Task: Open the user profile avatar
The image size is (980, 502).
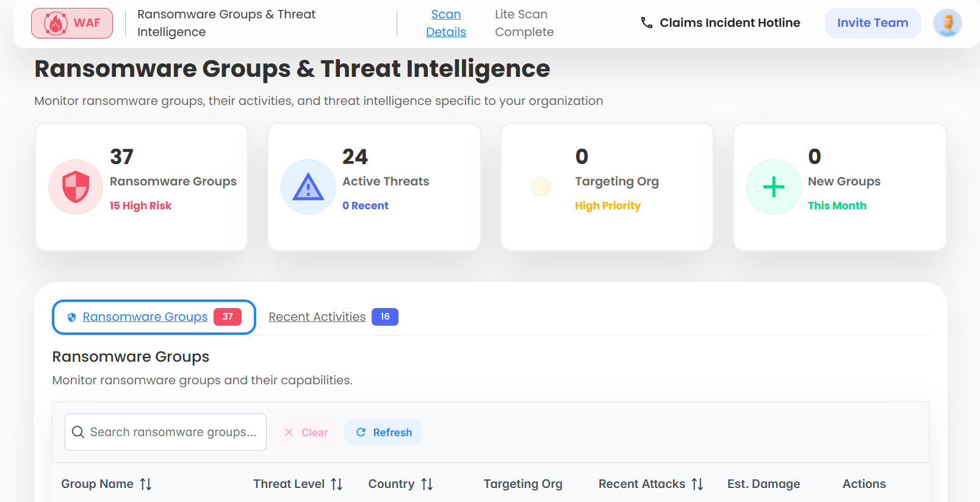Action: pos(947,23)
